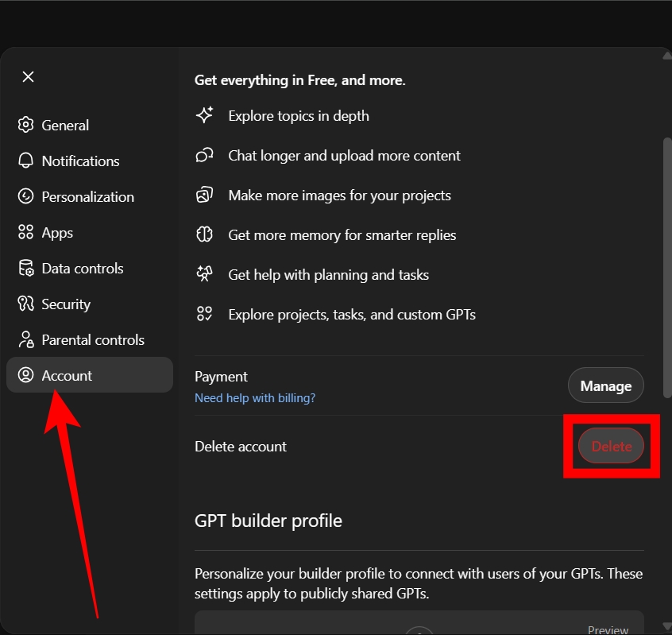Click the sparkle icon beside Explore topics
Image resolution: width=672 pixels, height=635 pixels.
pyautogui.click(x=204, y=115)
